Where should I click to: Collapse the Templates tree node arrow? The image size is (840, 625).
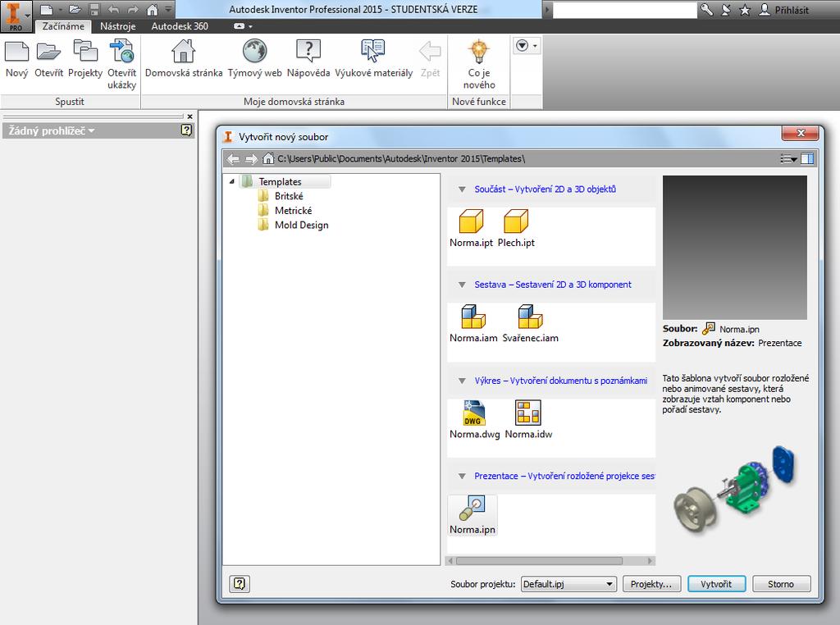(232, 181)
